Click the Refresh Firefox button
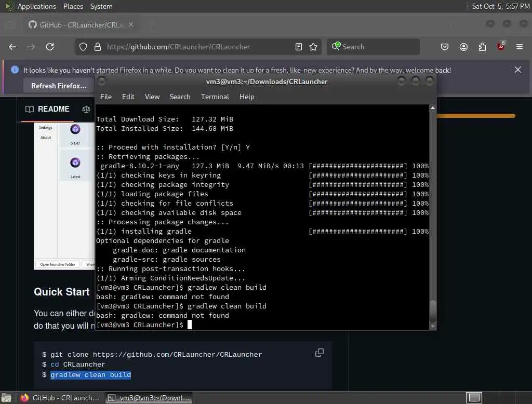532x404 pixels. pos(59,86)
